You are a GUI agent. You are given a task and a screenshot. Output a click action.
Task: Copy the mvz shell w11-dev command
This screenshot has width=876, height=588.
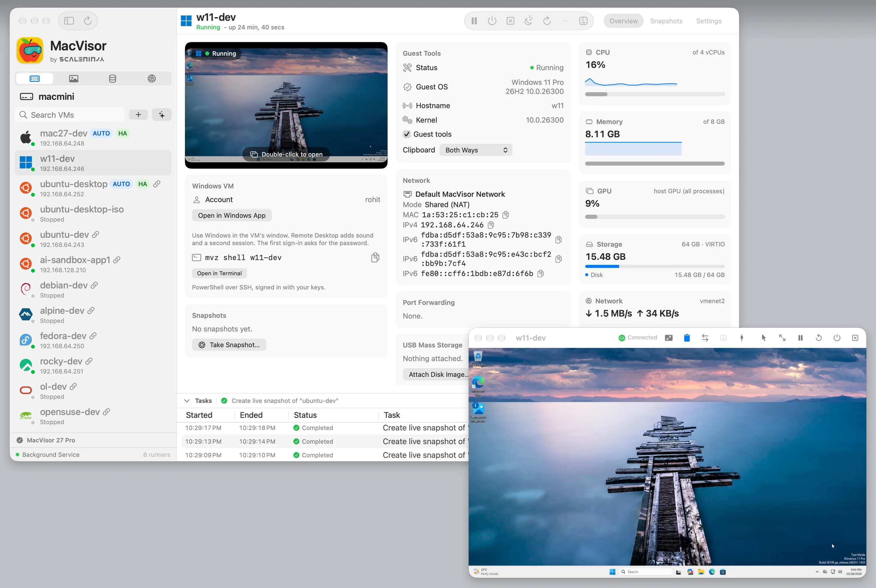tap(375, 258)
